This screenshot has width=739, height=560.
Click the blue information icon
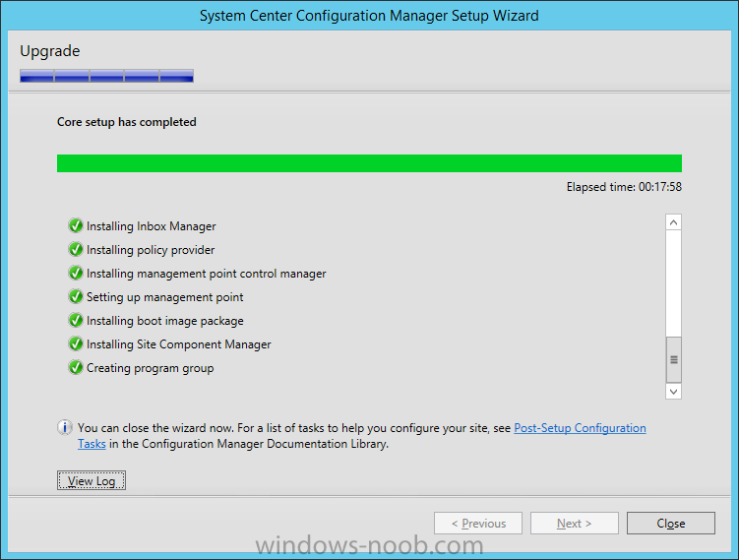tap(65, 427)
